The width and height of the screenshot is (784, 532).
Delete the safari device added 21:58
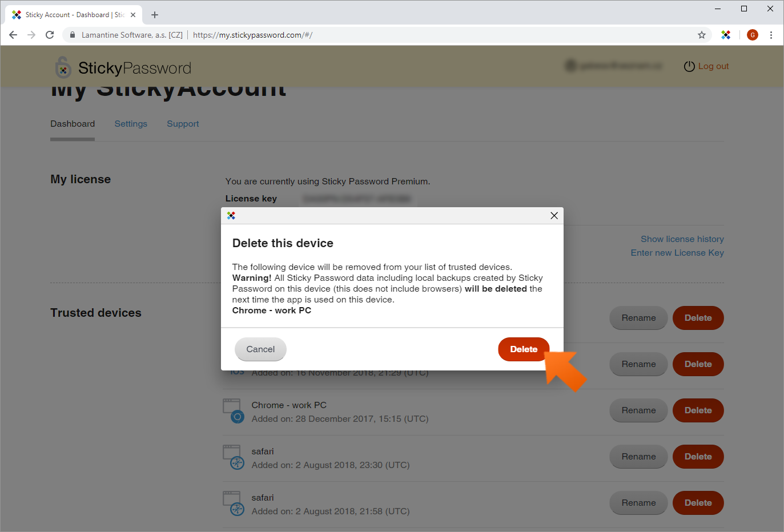(x=698, y=503)
